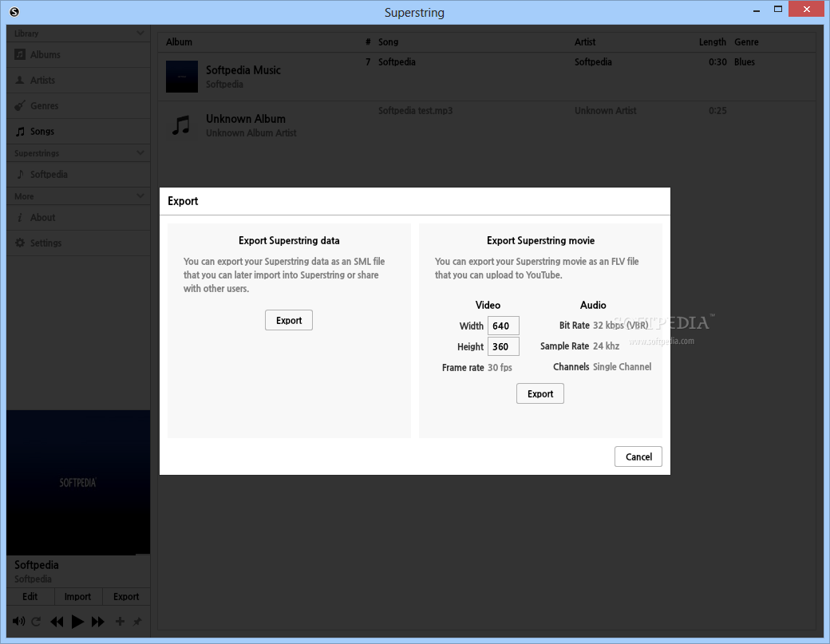Viewport: 830px width, 644px height.
Task: Open the Edit tab in sidebar
Action: point(30,596)
